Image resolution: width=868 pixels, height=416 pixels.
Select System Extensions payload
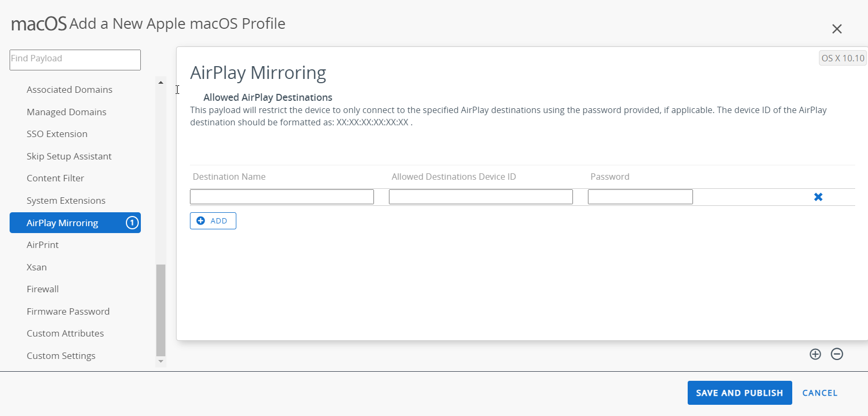[x=66, y=201]
